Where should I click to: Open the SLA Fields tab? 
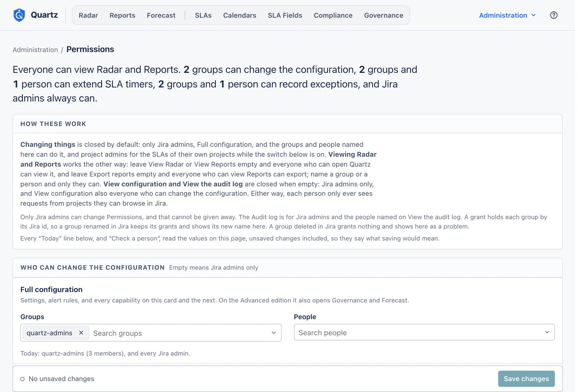pos(285,15)
